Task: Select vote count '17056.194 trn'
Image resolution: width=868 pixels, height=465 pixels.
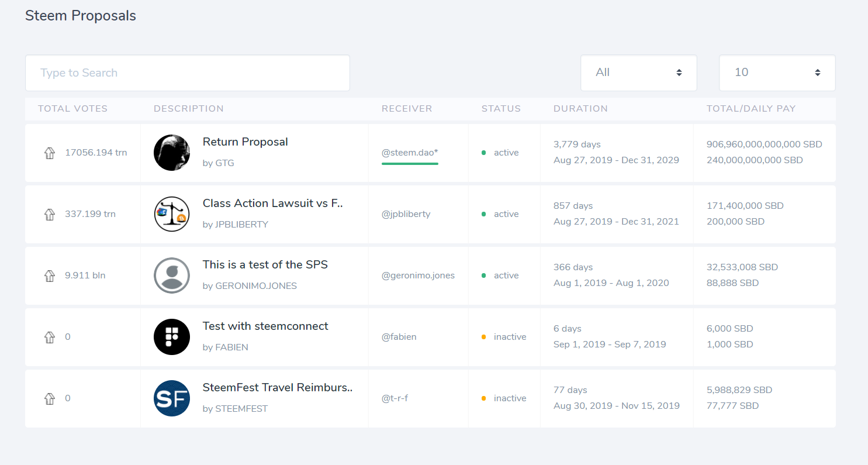Action: [96, 153]
